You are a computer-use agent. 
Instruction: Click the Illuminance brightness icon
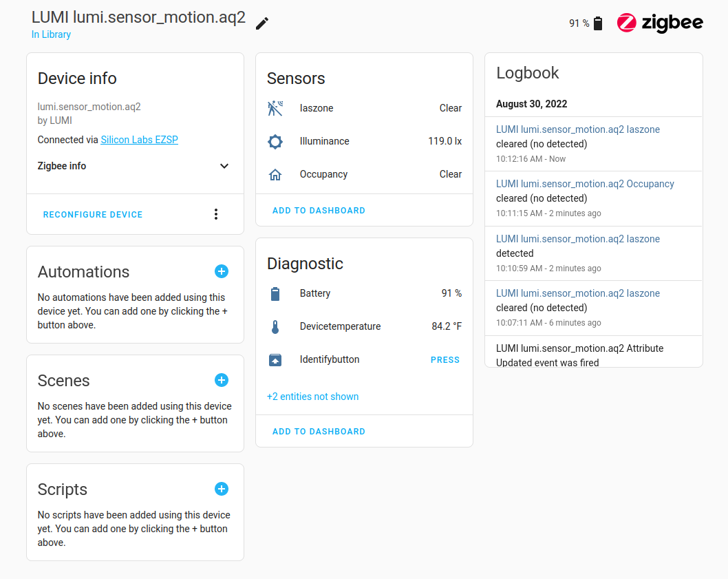coord(275,142)
